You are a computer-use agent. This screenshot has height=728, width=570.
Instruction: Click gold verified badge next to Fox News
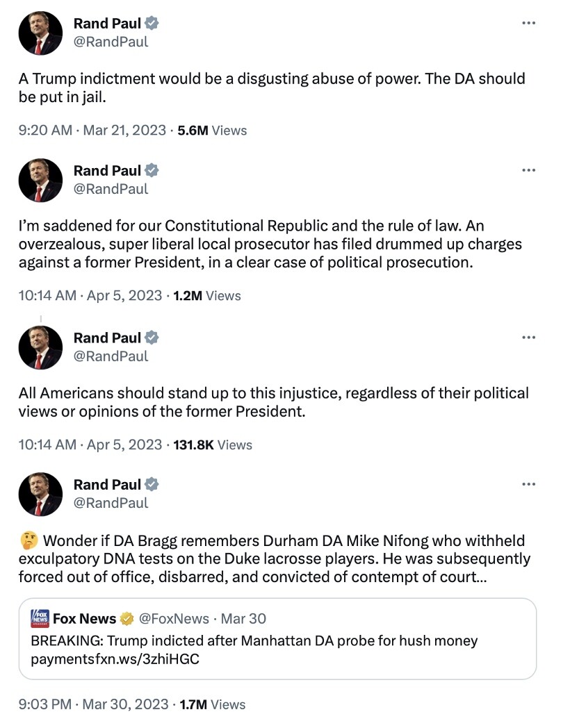[x=127, y=618]
